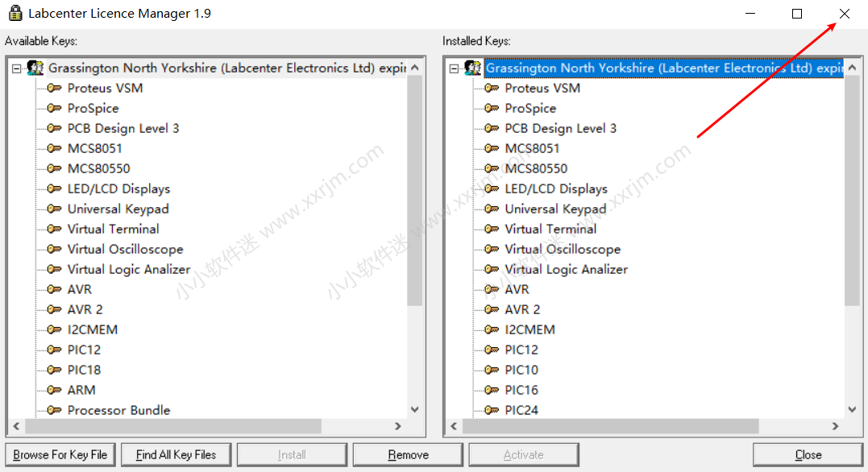Click key icon beside ProSpice in Available Keys

(x=54, y=108)
